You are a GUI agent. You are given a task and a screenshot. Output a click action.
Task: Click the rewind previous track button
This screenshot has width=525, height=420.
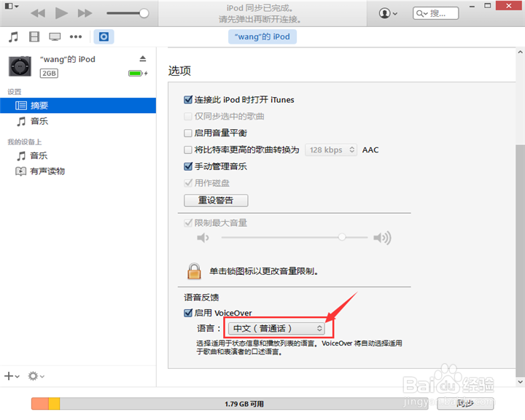[x=38, y=13]
